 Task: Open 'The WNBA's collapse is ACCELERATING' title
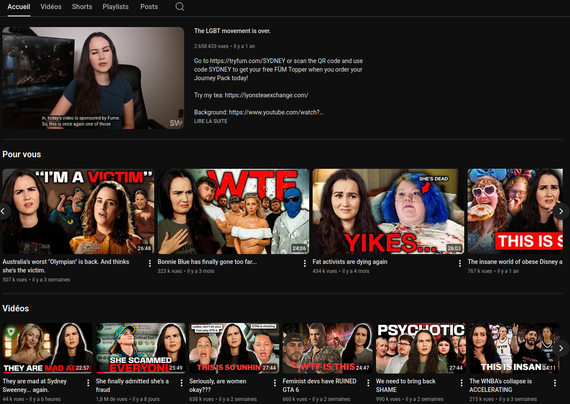click(501, 385)
